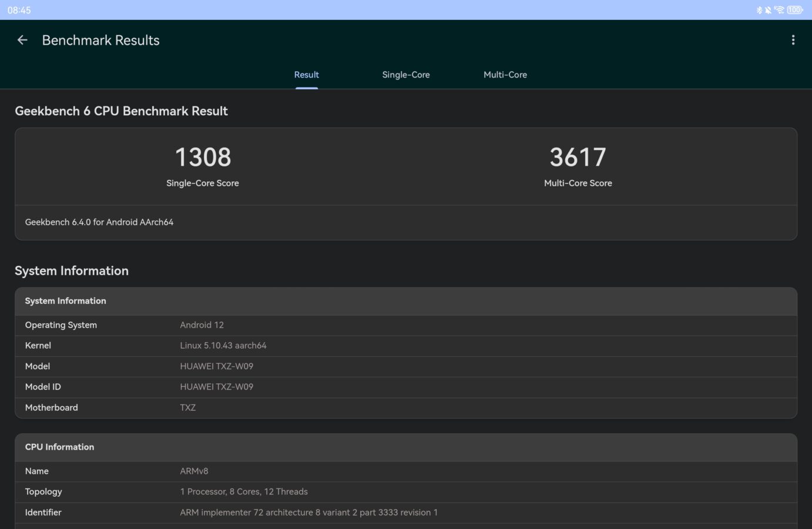Screen dimensions: 812x529
Task: Select the TXZ motherboard value
Action: coord(188,407)
